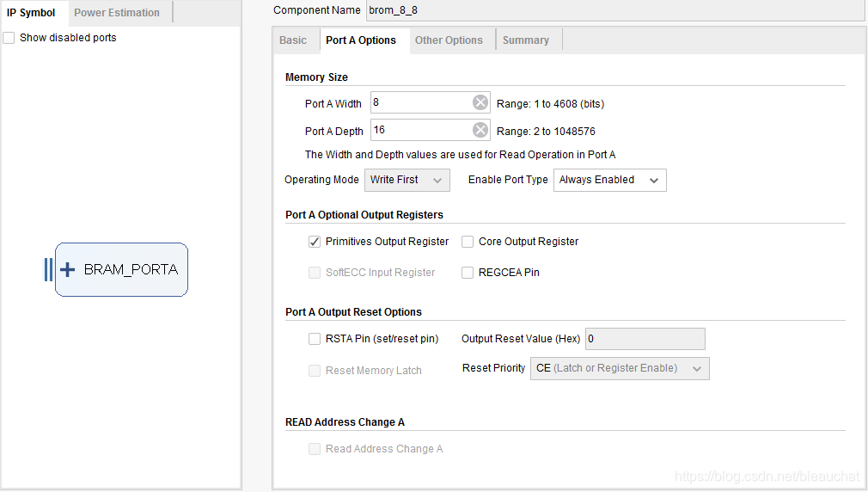The width and height of the screenshot is (868, 492).
Task: Open the Operating Mode dropdown
Action: click(x=406, y=180)
